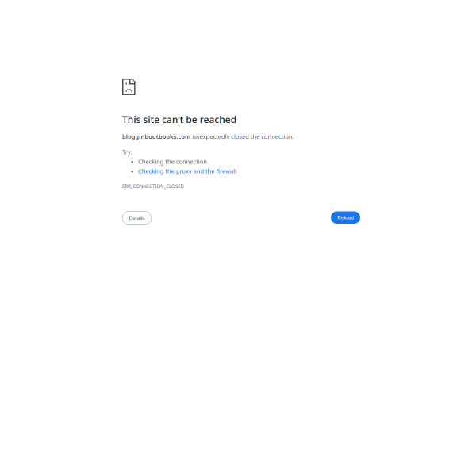
Task: Select the ERR_CONNECTION_CLOSED error code
Action: [x=153, y=186]
